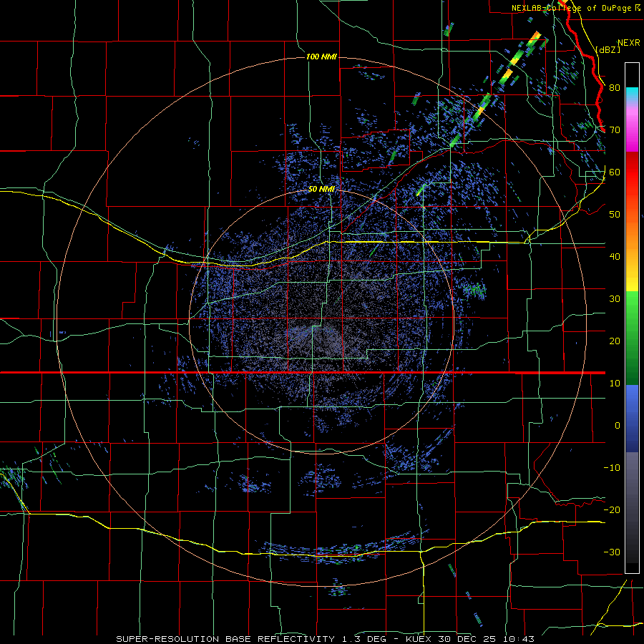Click the 50 value on the color scale
This screenshot has height=644, width=644.
point(615,215)
